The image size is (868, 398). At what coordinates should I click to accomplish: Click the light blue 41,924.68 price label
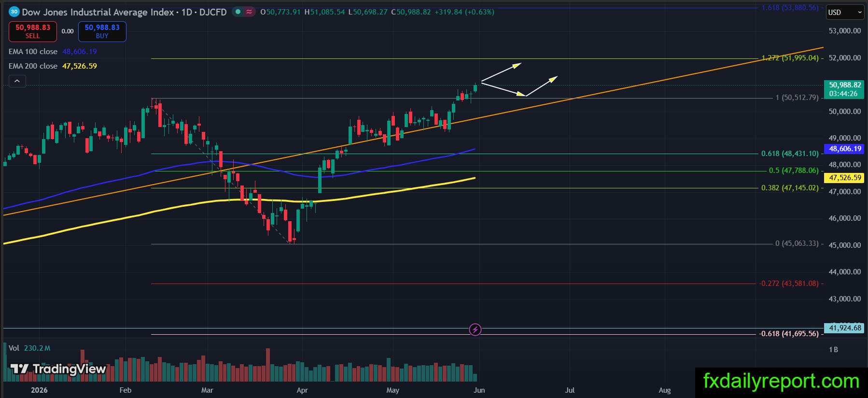click(845, 328)
